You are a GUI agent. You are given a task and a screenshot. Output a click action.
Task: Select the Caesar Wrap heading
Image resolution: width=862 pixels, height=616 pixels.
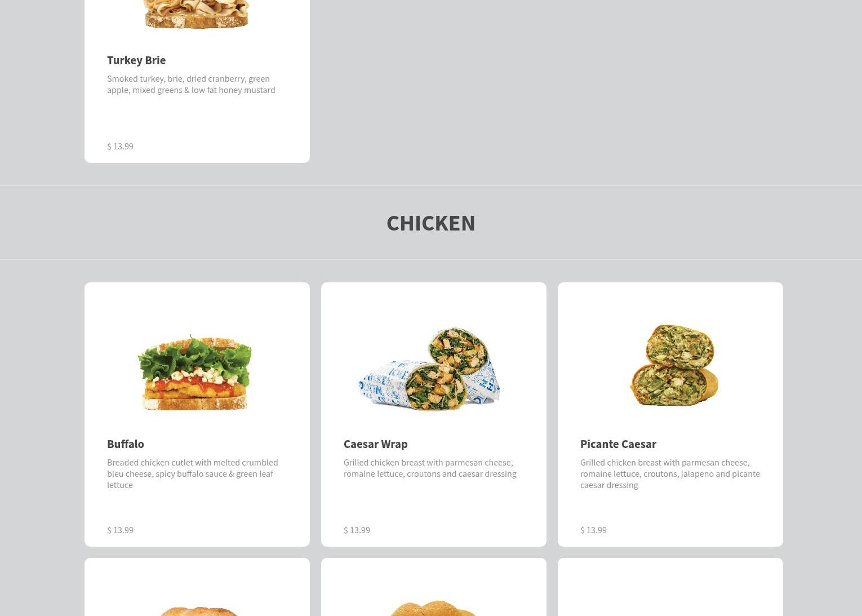click(376, 444)
